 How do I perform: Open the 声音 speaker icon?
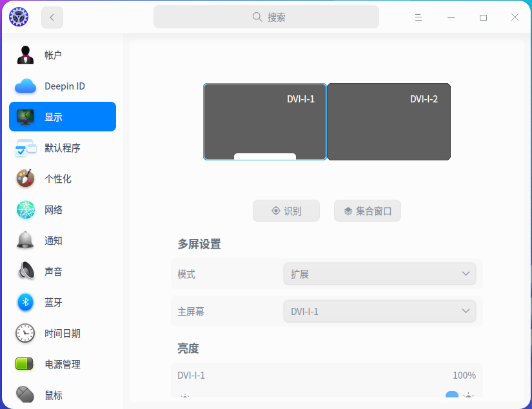click(26, 271)
